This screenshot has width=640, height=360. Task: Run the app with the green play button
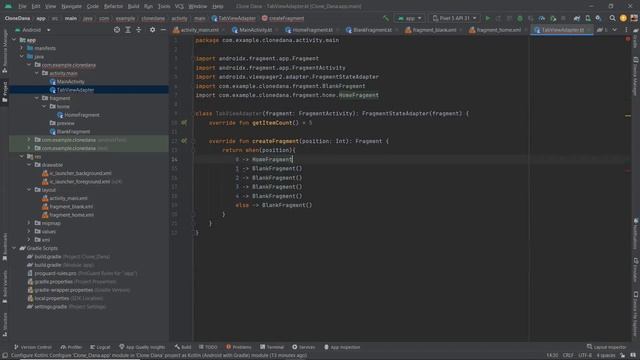pos(487,18)
